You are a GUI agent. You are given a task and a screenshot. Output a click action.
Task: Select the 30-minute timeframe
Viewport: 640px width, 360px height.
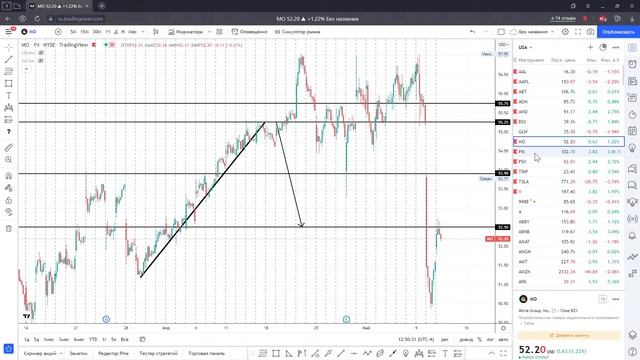97,31
